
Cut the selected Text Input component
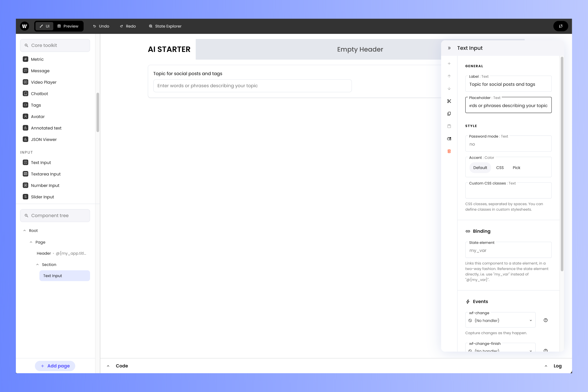tap(449, 101)
